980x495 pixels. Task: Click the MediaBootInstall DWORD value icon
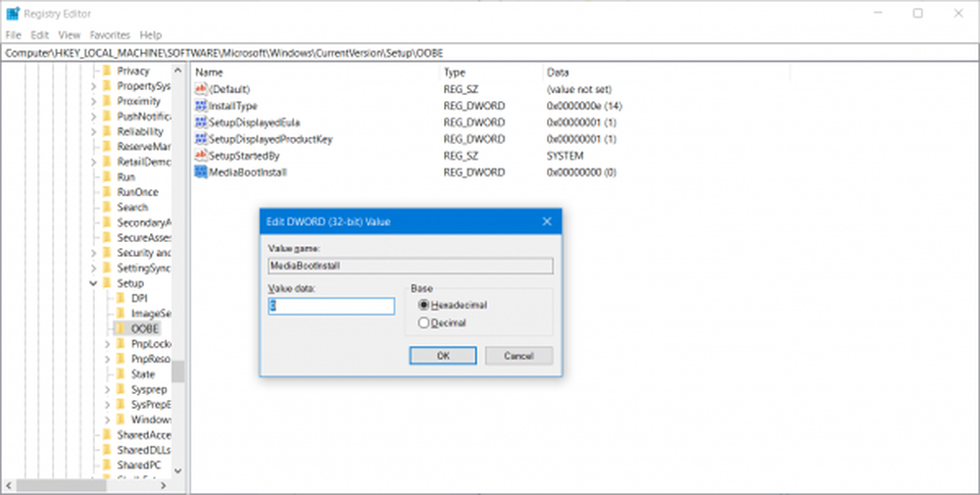(x=201, y=173)
